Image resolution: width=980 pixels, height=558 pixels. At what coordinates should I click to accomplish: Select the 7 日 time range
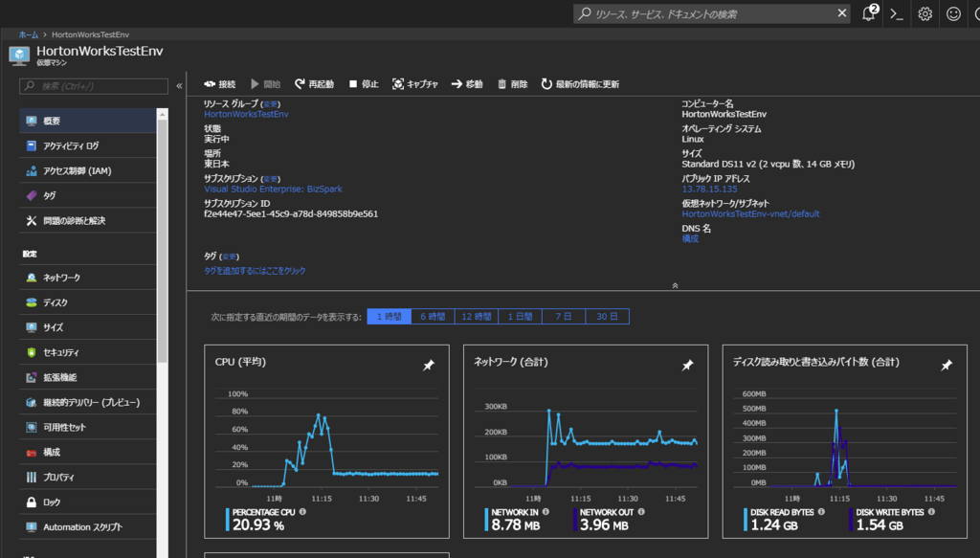564,316
